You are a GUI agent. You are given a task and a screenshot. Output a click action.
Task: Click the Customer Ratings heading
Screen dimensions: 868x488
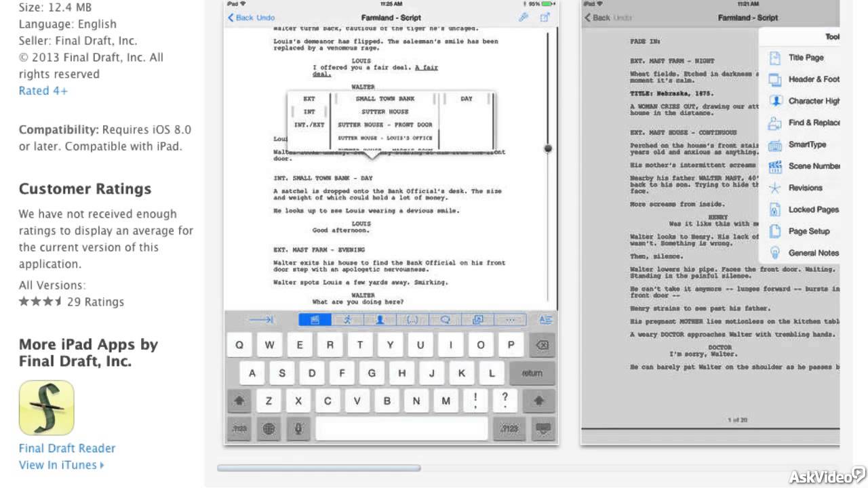point(85,189)
